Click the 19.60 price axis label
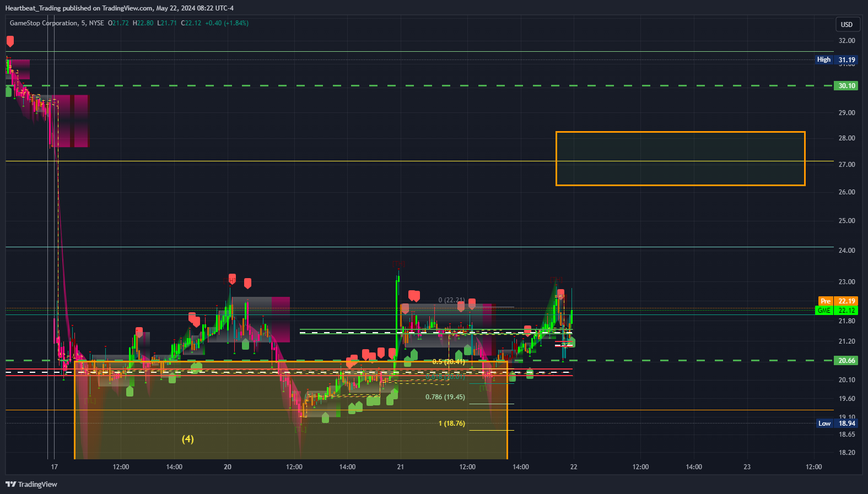Image resolution: width=868 pixels, height=494 pixels. tap(847, 399)
